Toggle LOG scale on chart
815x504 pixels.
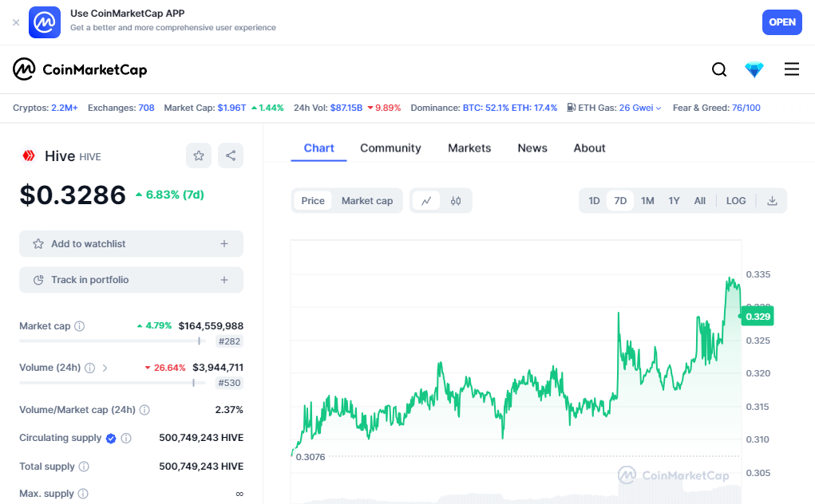click(736, 201)
